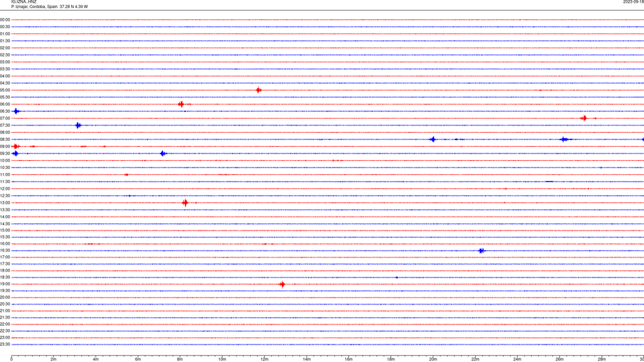Click the blue event at start of 09:30 trace

coord(15,154)
